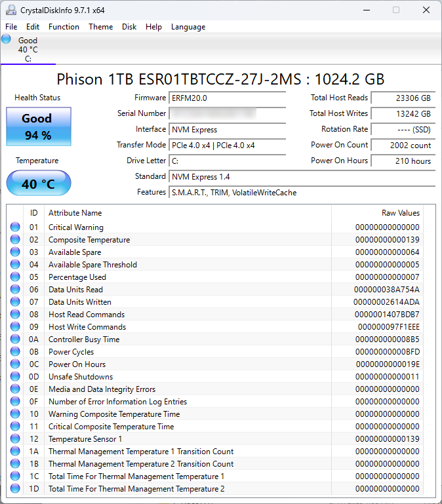Click the Rotation Rate value ---- (SSD)
442x504 pixels.
pos(403,130)
